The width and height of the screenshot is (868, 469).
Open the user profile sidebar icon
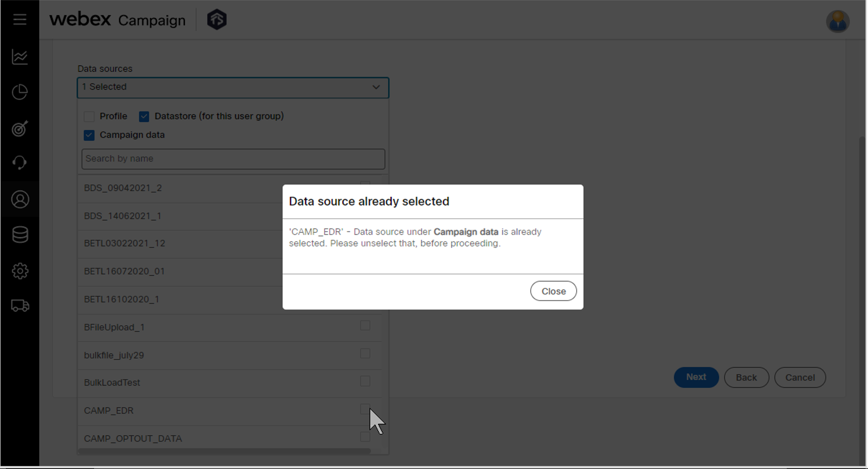point(20,199)
